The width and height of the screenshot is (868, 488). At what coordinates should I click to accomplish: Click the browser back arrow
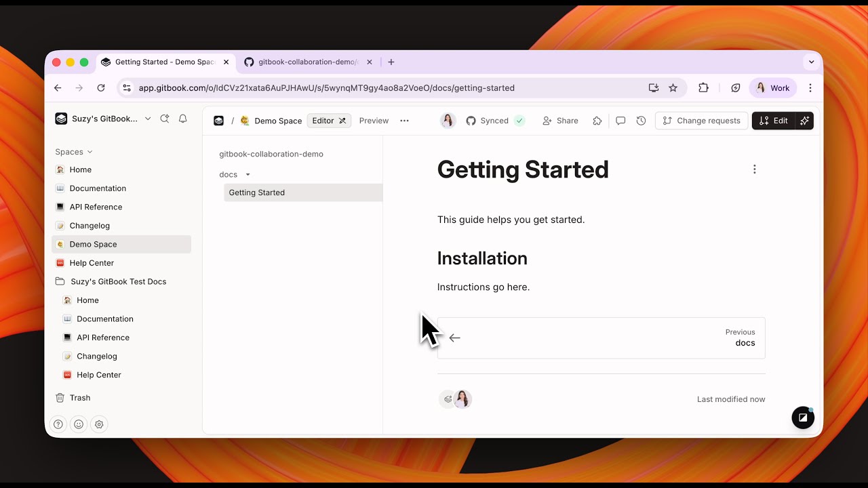click(x=58, y=88)
